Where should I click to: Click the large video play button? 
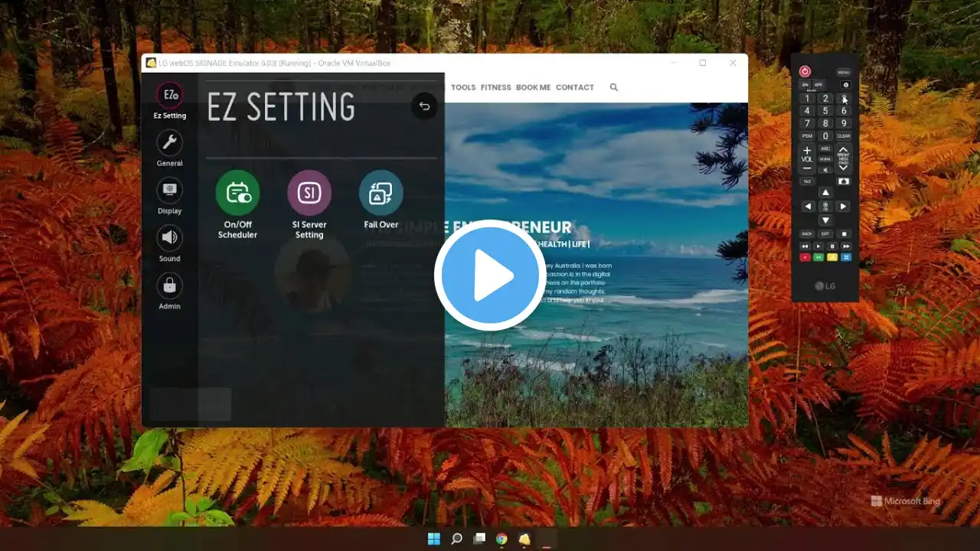coord(490,275)
